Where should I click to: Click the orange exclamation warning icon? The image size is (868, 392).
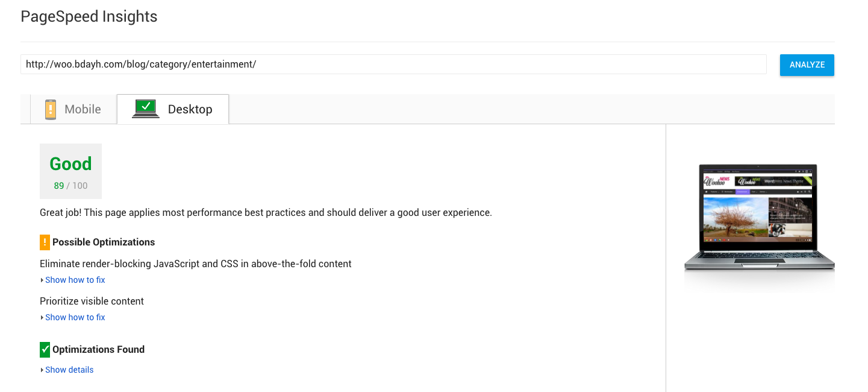tap(45, 242)
